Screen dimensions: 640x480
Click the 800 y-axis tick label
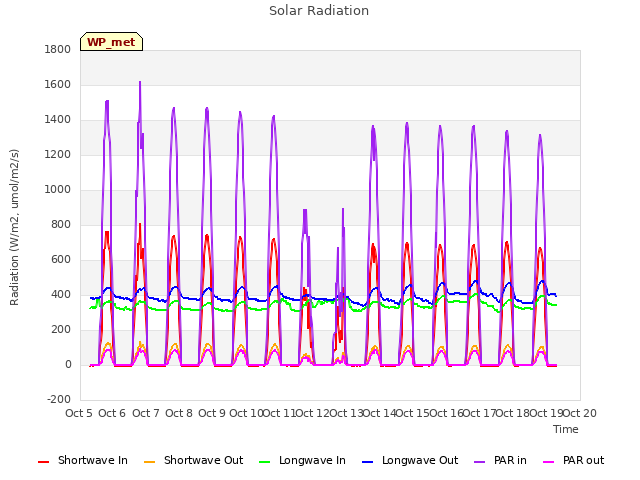point(61,224)
